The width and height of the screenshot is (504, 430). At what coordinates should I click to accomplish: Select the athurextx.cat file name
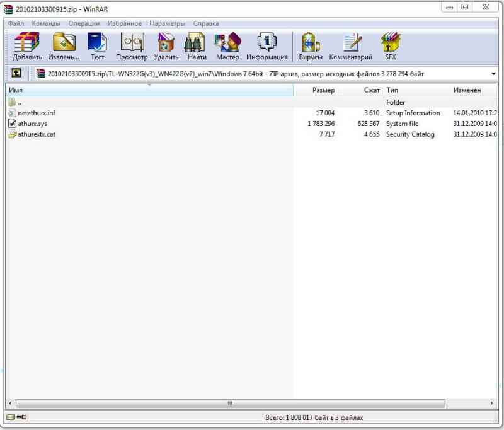point(37,134)
